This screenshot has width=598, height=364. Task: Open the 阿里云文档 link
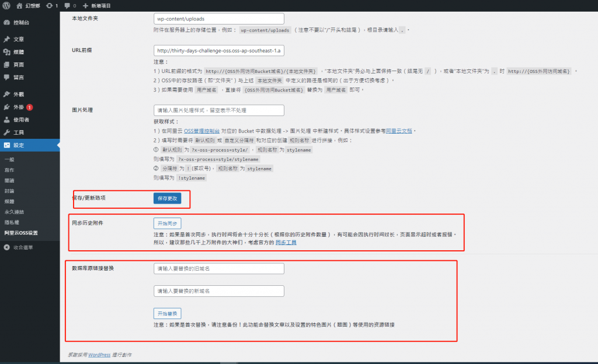(x=399, y=131)
